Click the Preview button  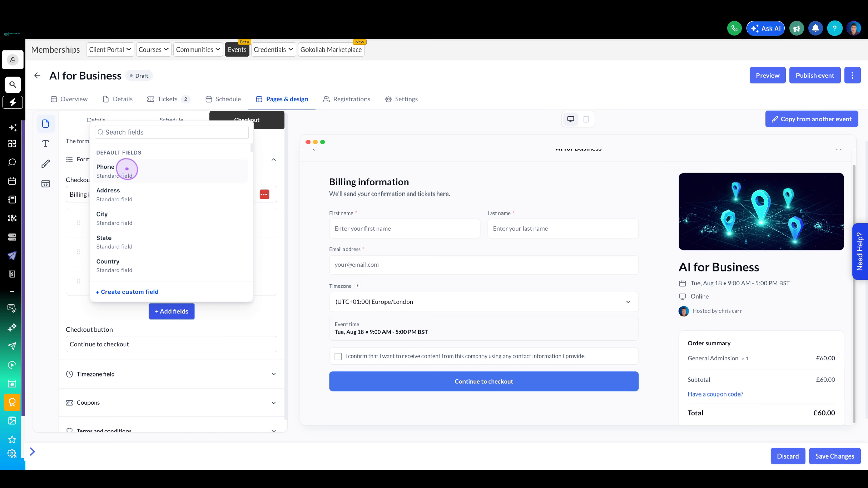coord(767,76)
